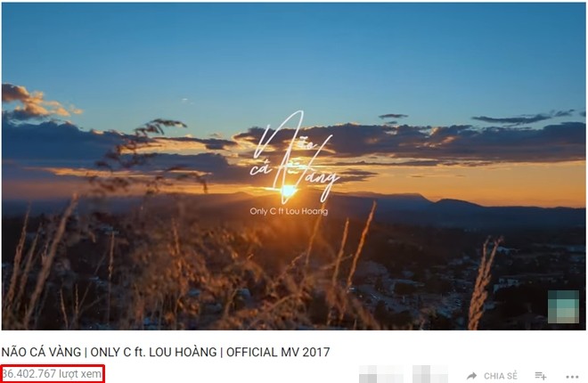Click the CHIA SẺ share label
The height and width of the screenshot is (383, 588).
[501, 376]
